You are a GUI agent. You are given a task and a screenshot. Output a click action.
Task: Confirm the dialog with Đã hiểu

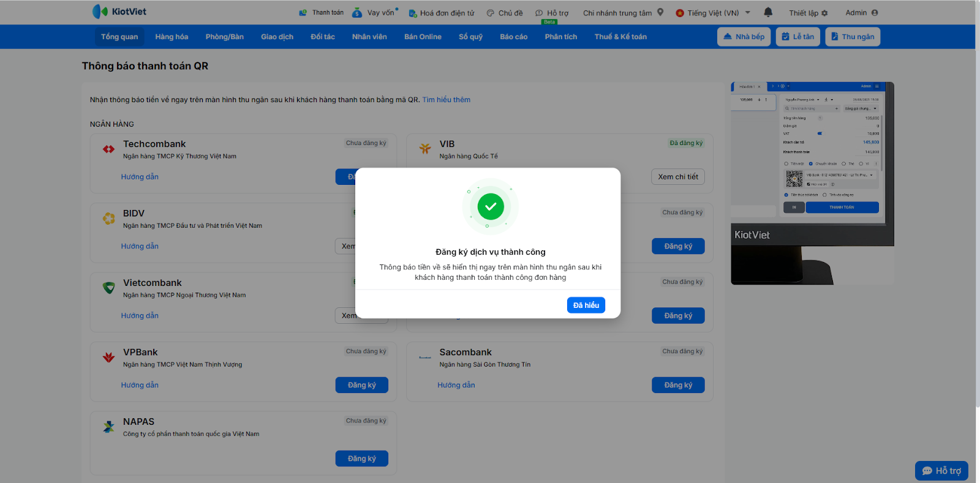pos(586,305)
